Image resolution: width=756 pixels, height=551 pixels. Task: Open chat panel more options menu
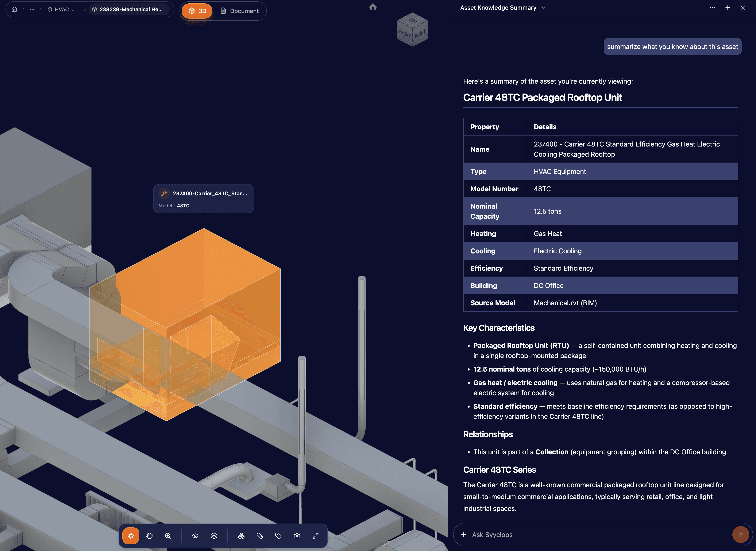pos(712,8)
